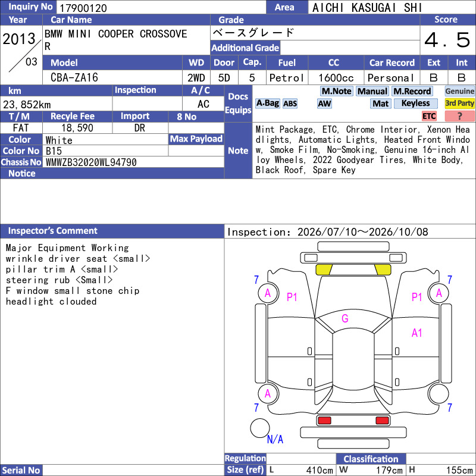Click color number B15
The width and height of the screenshot is (476, 476).
(54, 151)
